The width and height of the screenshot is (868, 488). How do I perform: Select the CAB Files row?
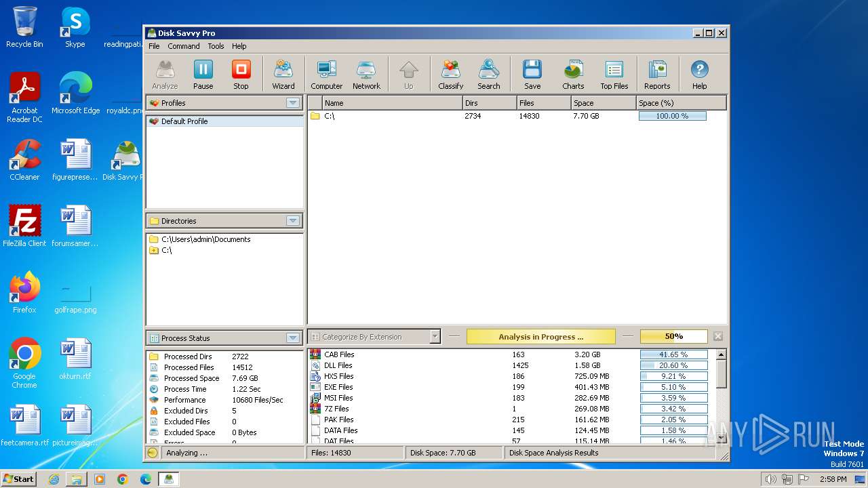click(x=512, y=354)
